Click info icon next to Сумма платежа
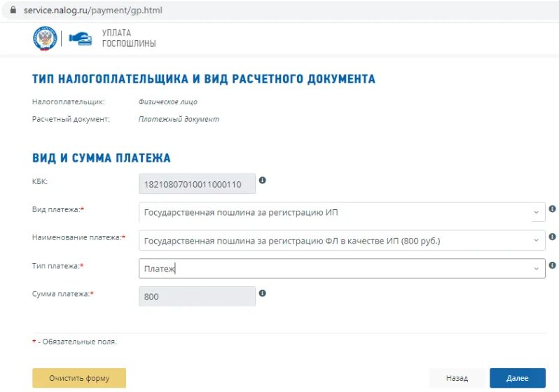 [263, 293]
